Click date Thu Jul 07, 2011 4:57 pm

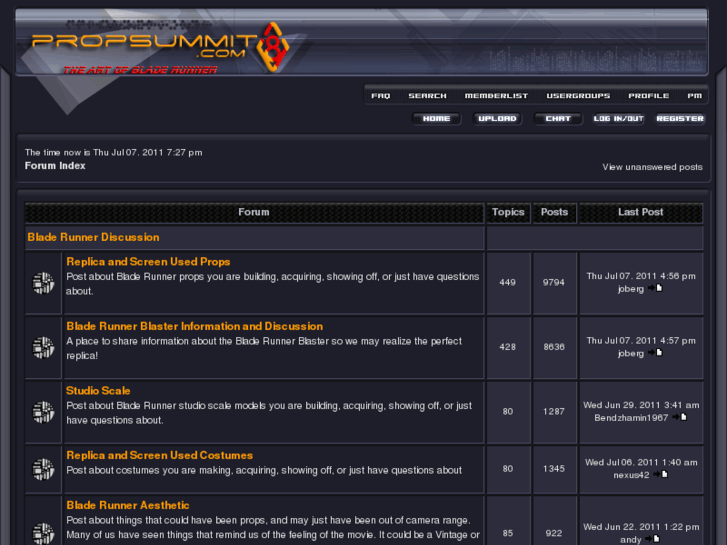[641, 340]
